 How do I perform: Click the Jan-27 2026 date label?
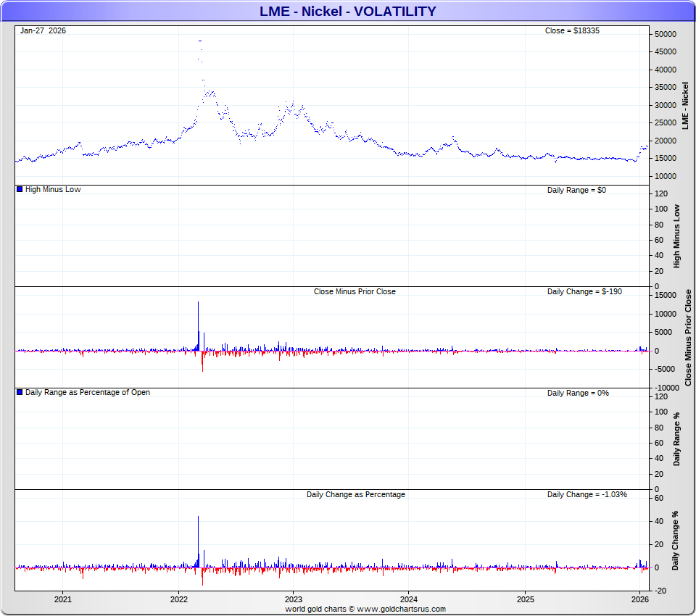[x=43, y=30]
